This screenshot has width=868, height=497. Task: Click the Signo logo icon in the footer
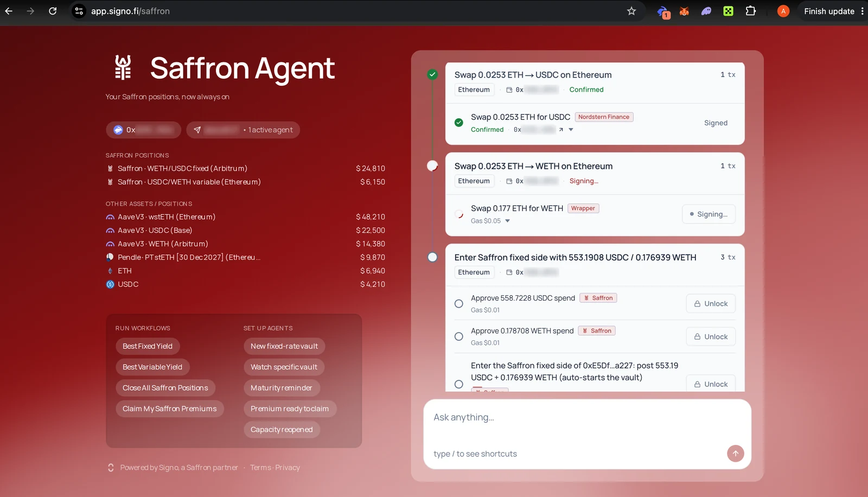click(111, 468)
